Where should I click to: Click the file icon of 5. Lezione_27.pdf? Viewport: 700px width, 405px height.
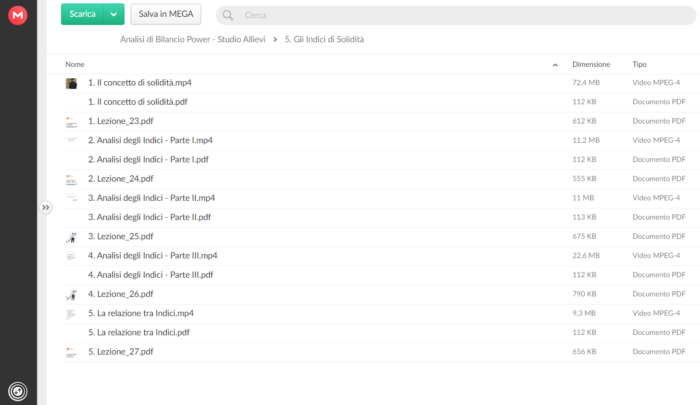click(71, 352)
